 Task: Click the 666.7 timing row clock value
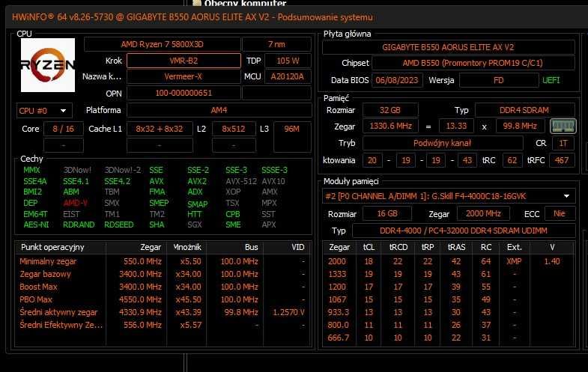point(338,338)
